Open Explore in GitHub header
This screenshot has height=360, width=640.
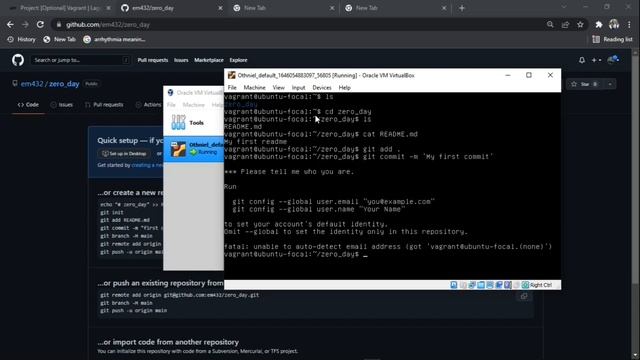tap(238, 60)
